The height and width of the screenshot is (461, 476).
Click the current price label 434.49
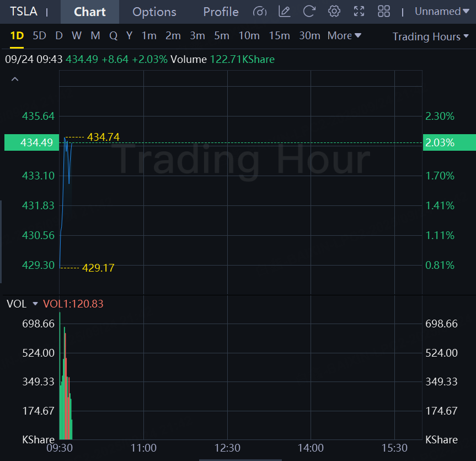32,142
